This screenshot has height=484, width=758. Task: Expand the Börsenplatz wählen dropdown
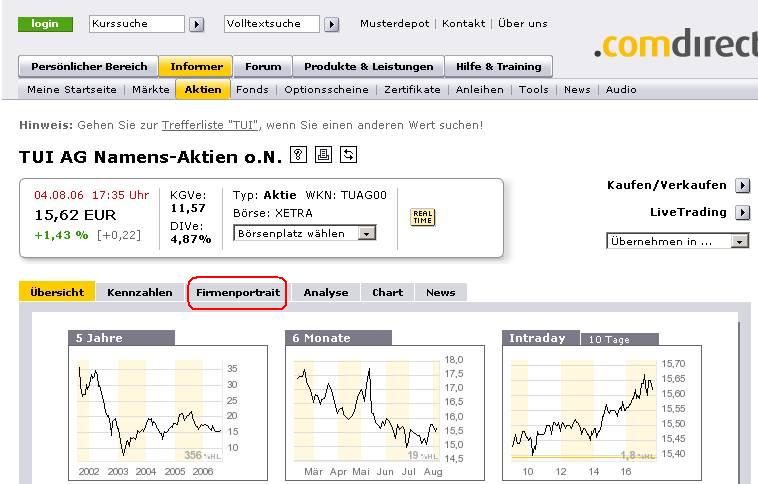click(x=366, y=234)
